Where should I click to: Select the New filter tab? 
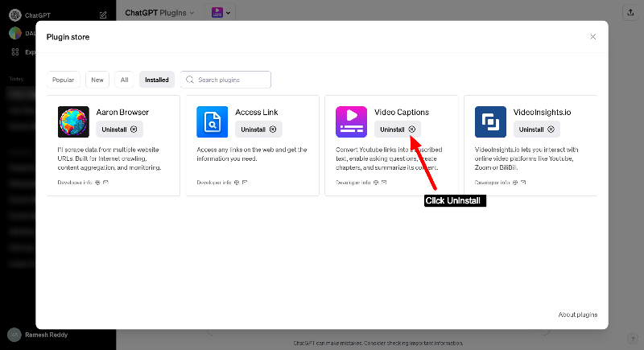tap(97, 80)
